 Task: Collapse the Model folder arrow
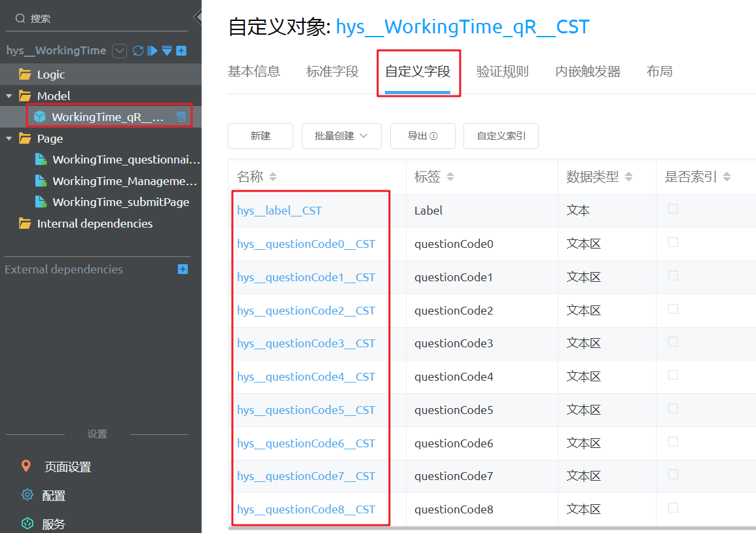[9, 96]
